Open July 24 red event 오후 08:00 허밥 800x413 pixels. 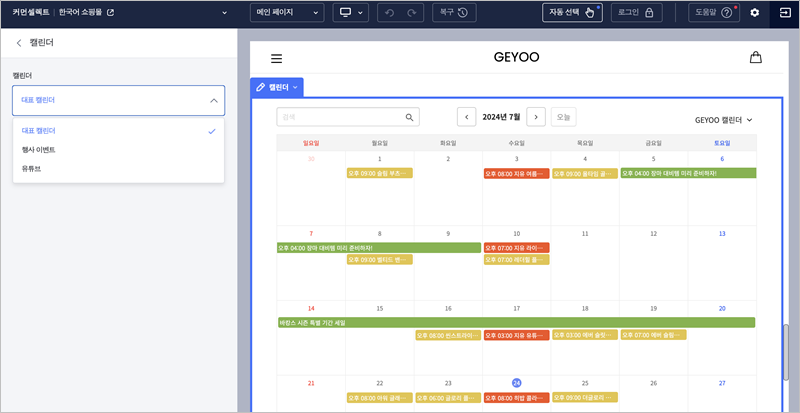pyautogui.click(x=516, y=398)
